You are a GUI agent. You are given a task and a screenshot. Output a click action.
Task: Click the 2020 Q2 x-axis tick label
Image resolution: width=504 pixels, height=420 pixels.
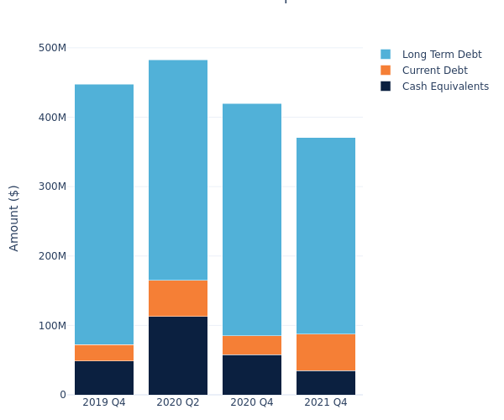pyautogui.click(x=178, y=402)
